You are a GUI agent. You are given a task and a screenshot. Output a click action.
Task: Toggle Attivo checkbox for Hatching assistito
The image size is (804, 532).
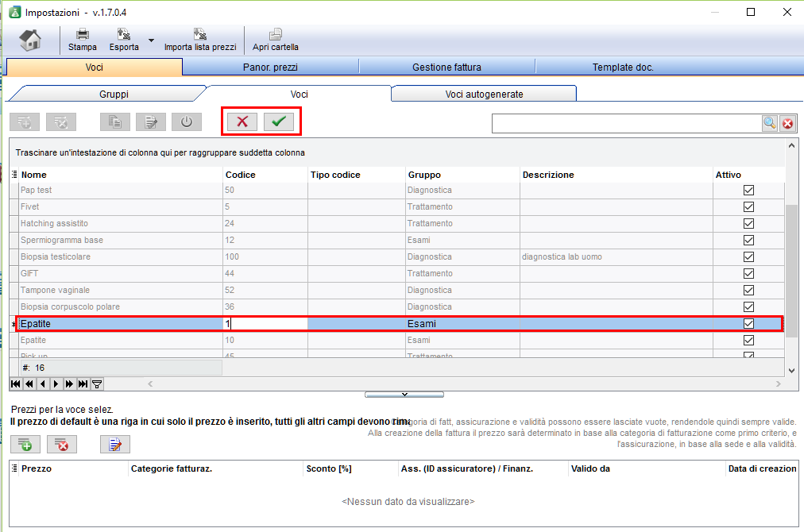[748, 223]
